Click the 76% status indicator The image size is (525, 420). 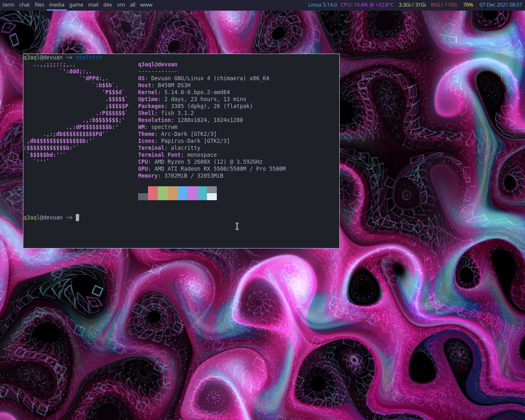468,5
